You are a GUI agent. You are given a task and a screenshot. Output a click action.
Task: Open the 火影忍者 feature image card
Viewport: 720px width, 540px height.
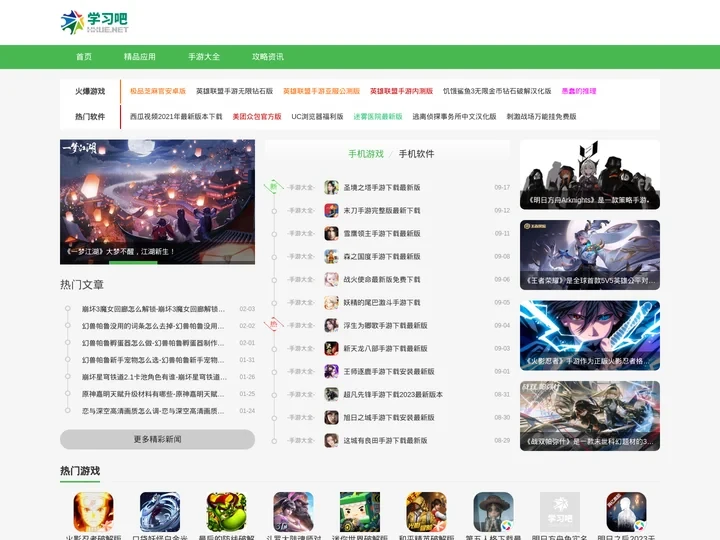(x=590, y=335)
